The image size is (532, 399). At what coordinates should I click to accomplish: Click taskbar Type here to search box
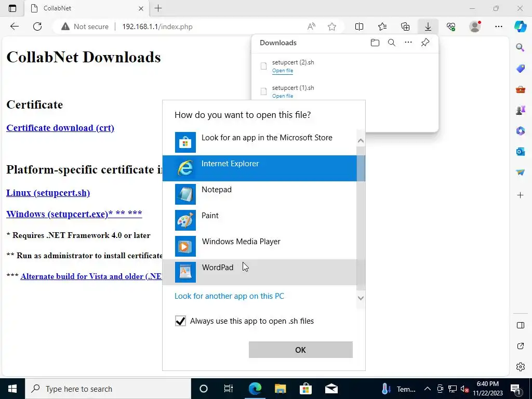(x=108, y=389)
